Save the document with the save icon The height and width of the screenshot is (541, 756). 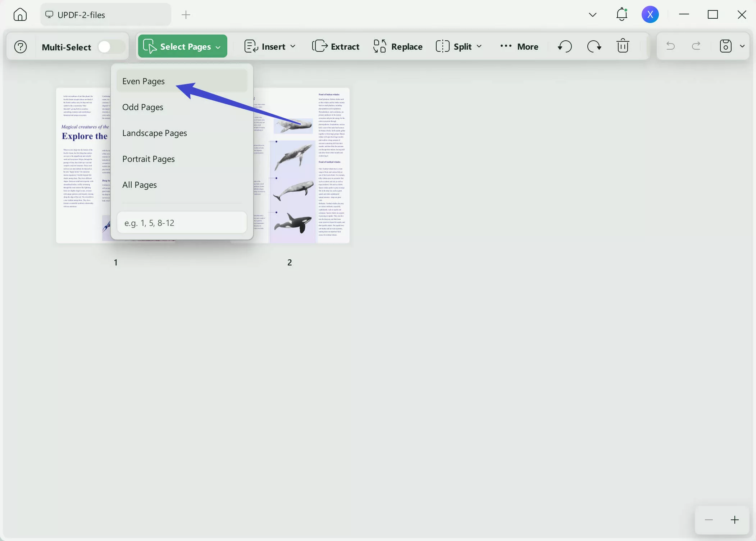click(x=725, y=46)
